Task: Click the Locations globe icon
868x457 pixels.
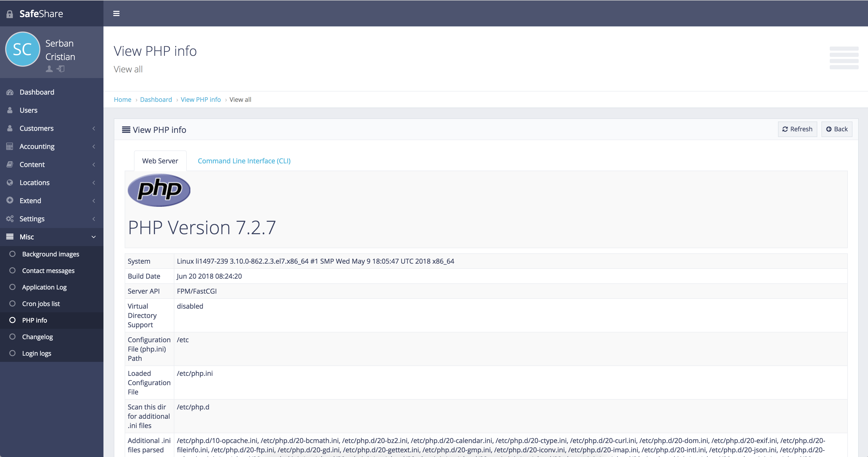Action: coord(10,182)
